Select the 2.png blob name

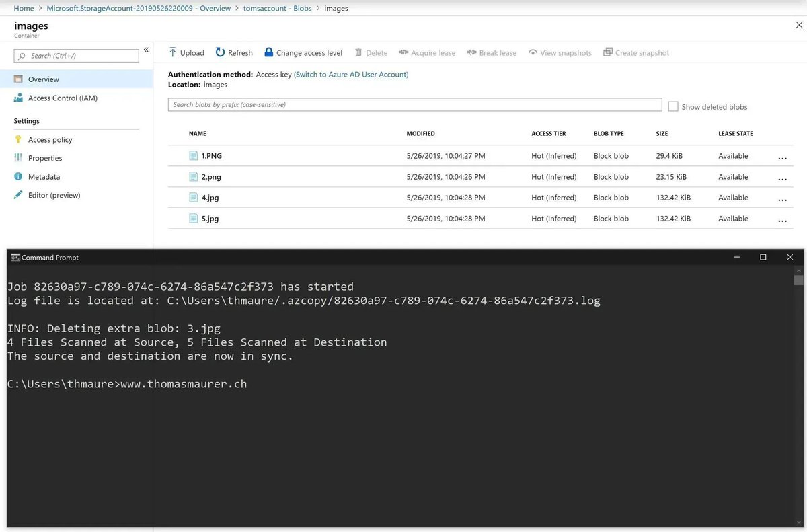[x=211, y=176]
